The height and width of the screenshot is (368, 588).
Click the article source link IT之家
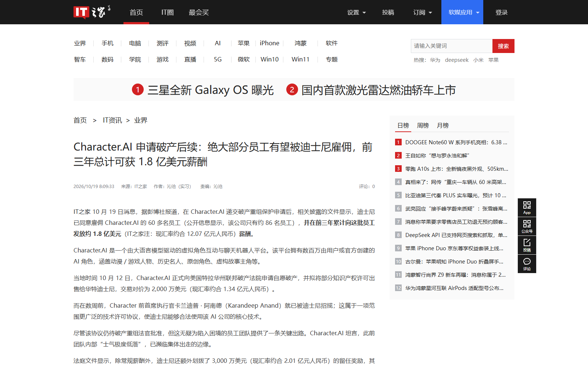click(x=141, y=187)
